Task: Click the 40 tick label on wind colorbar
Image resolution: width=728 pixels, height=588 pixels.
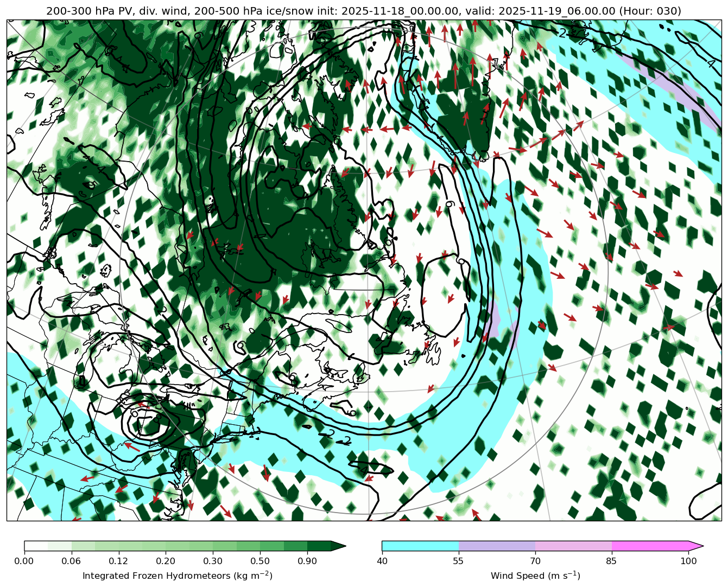Action: tap(382, 561)
